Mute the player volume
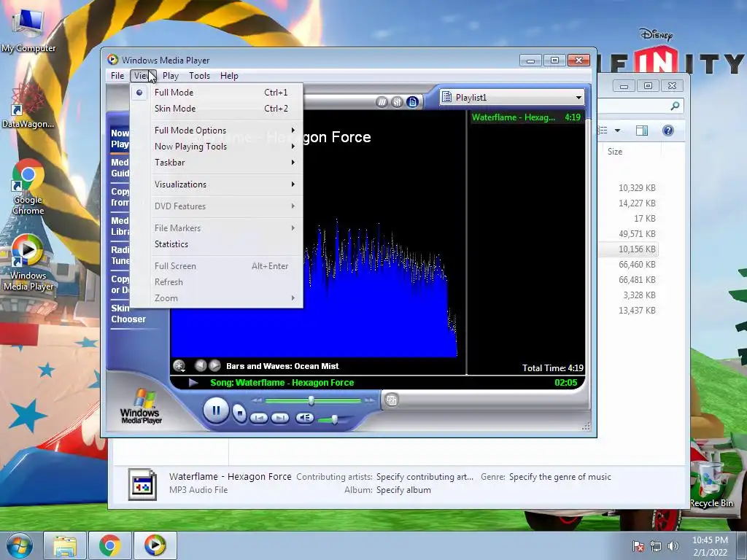The image size is (747, 560). tap(304, 418)
